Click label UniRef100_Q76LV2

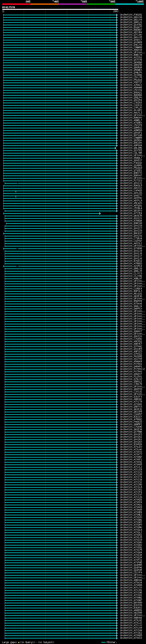coord(131,379)
